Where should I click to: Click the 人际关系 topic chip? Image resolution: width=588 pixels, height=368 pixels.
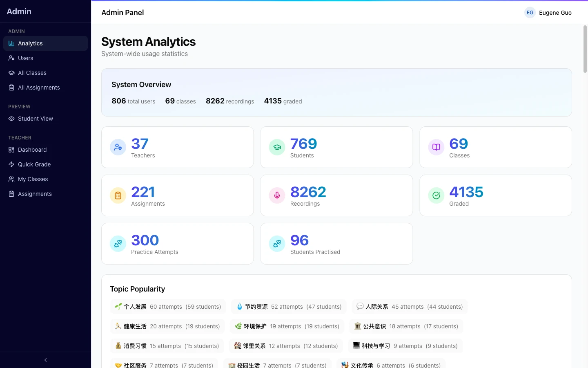pyautogui.click(x=410, y=307)
